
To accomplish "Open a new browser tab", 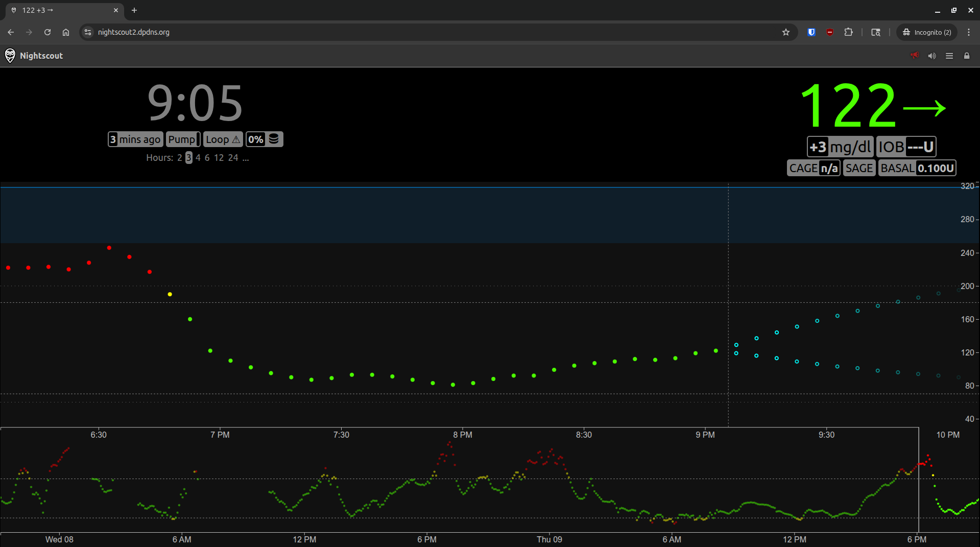I will (x=134, y=10).
